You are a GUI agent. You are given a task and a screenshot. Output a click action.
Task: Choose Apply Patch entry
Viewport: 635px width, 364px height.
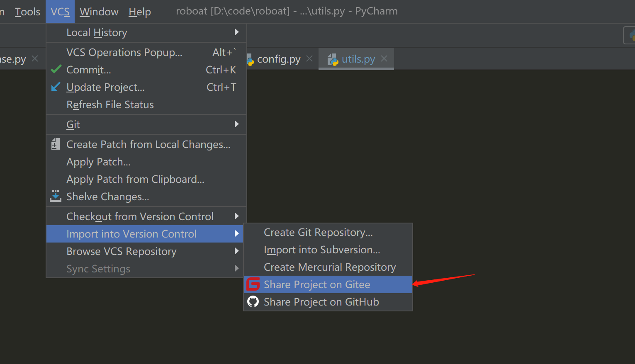(x=146, y=162)
